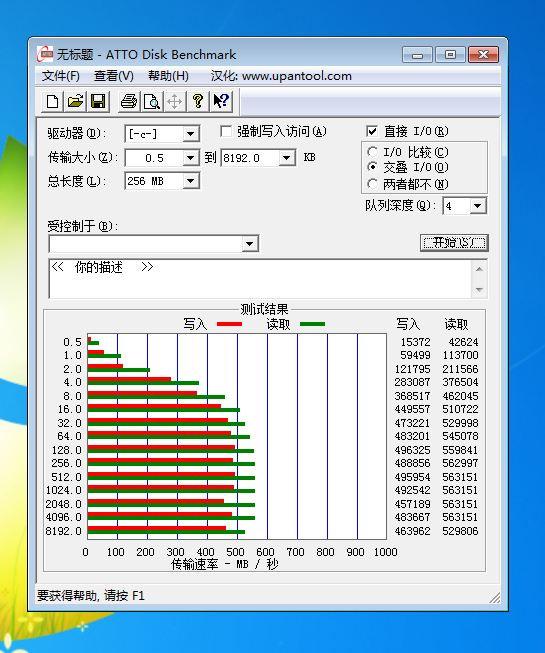Click read value 529806 for 8192.0 row
This screenshot has height=653, width=545.
pyautogui.click(x=460, y=531)
